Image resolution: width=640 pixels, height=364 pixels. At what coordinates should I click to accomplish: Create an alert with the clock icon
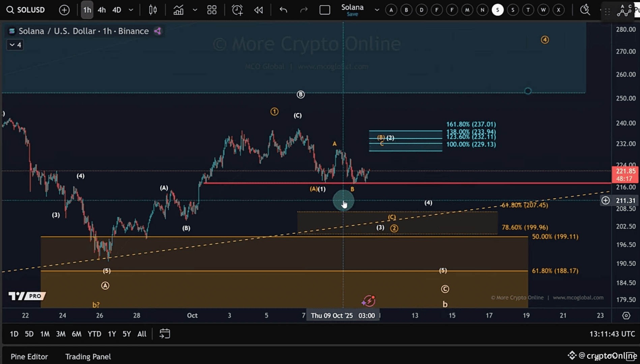tap(237, 10)
